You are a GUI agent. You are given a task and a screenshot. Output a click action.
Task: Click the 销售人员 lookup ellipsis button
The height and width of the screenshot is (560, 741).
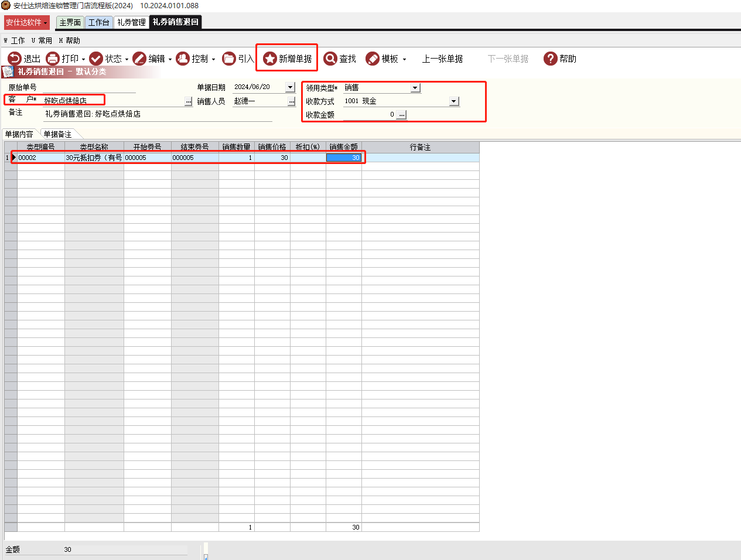[291, 101]
